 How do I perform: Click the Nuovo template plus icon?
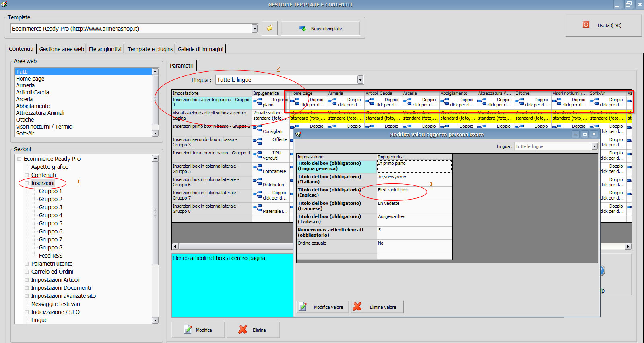point(303,29)
